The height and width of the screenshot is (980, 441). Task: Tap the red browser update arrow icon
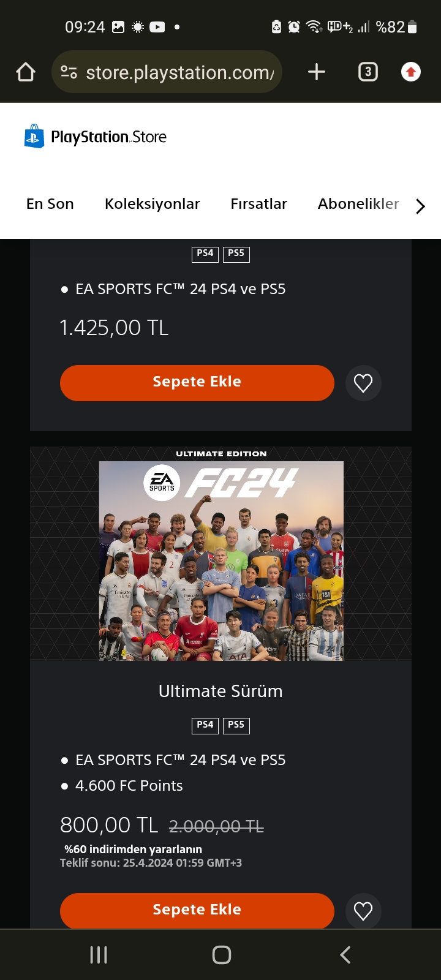point(410,72)
